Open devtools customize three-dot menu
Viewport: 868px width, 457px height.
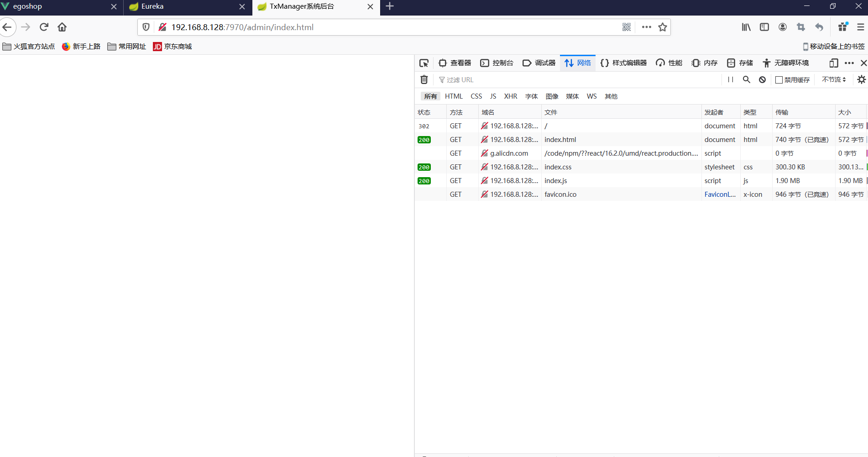click(x=849, y=63)
